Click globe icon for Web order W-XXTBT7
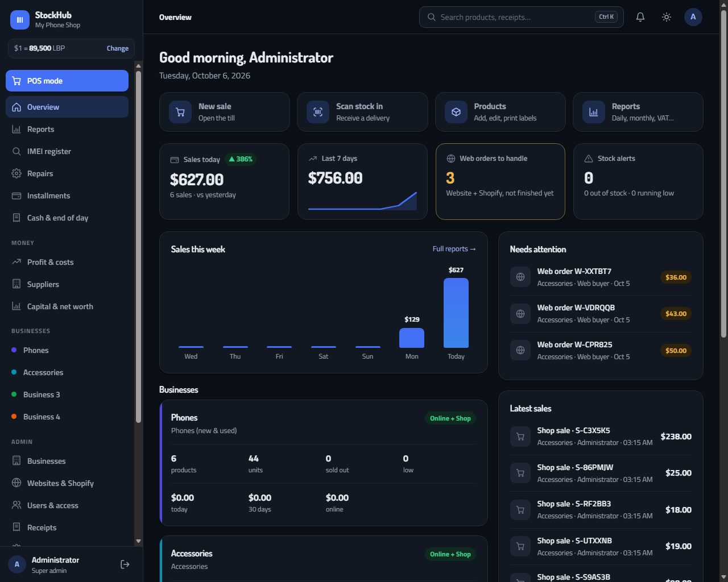 tap(520, 277)
